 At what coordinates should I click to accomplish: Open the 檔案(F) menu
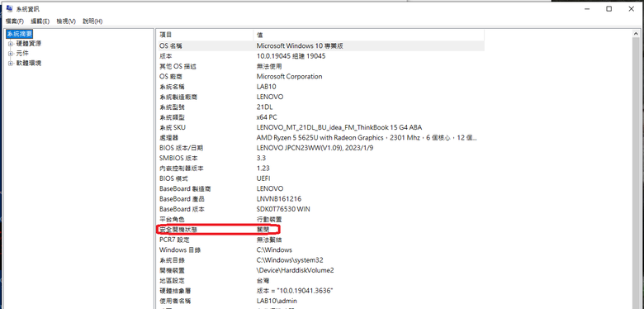tap(15, 21)
